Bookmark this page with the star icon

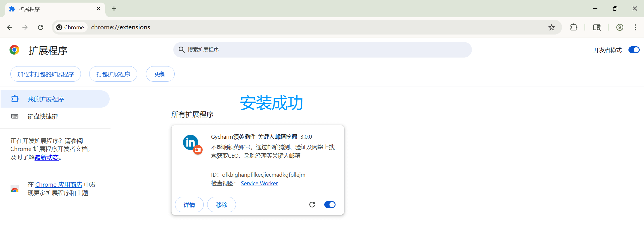tap(551, 27)
